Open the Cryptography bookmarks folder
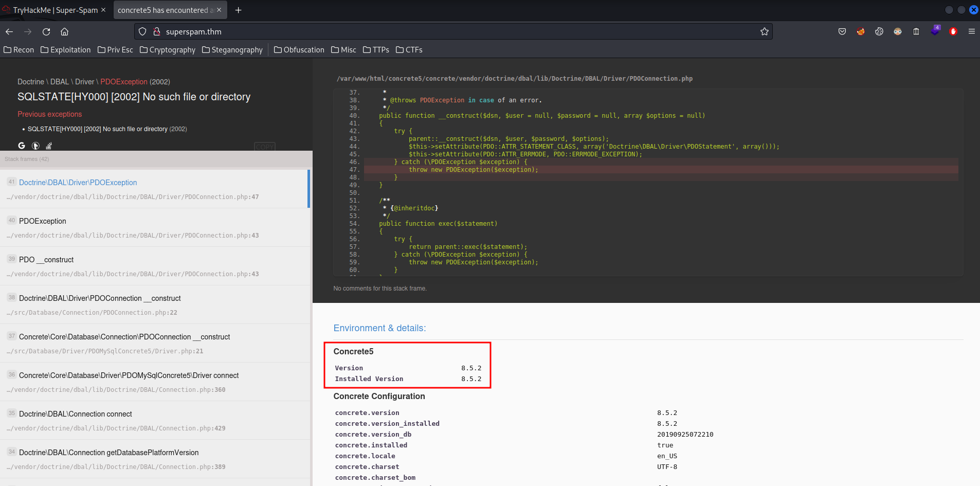This screenshot has height=486, width=980. click(168, 50)
